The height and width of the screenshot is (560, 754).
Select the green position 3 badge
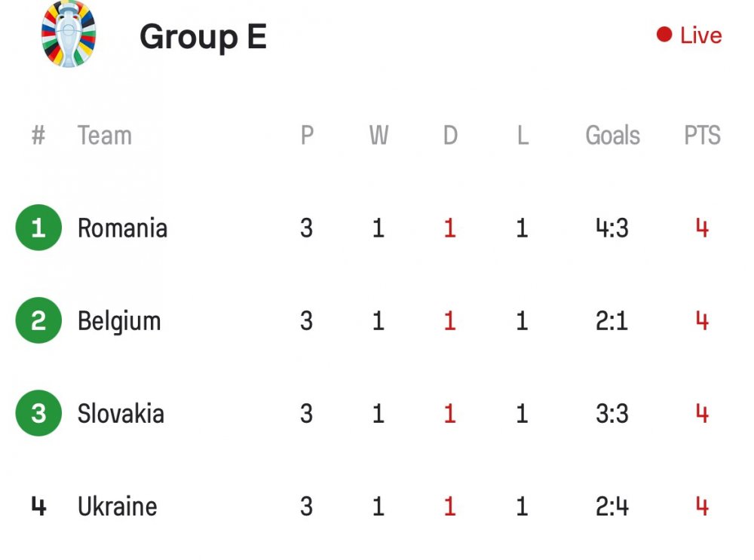tap(38, 413)
